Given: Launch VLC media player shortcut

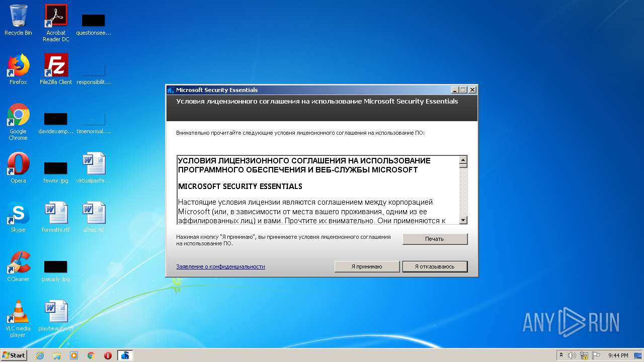Looking at the screenshot, I should pyautogui.click(x=18, y=319).
